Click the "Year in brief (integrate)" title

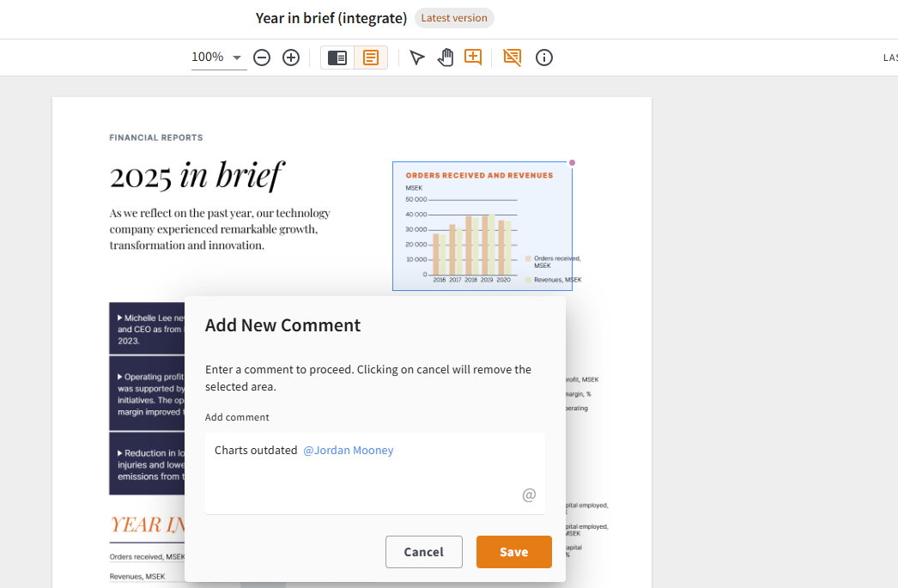(331, 18)
